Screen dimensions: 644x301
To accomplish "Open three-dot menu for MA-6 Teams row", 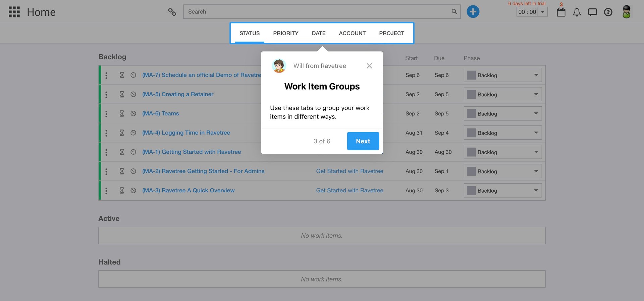I will 106,114.
